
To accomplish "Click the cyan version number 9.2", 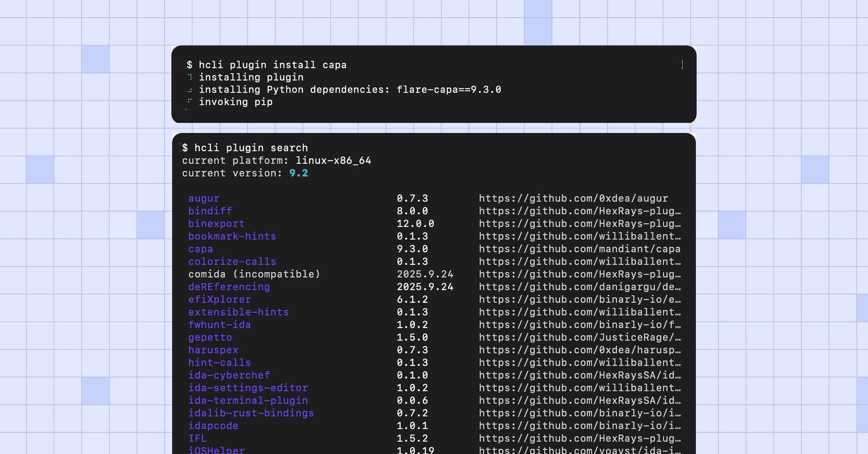I will [299, 173].
